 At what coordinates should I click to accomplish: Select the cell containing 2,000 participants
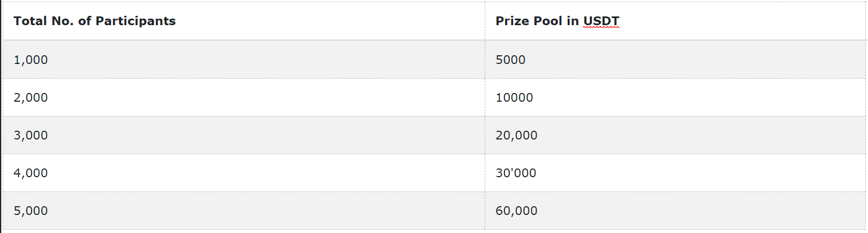pos(243,97)
